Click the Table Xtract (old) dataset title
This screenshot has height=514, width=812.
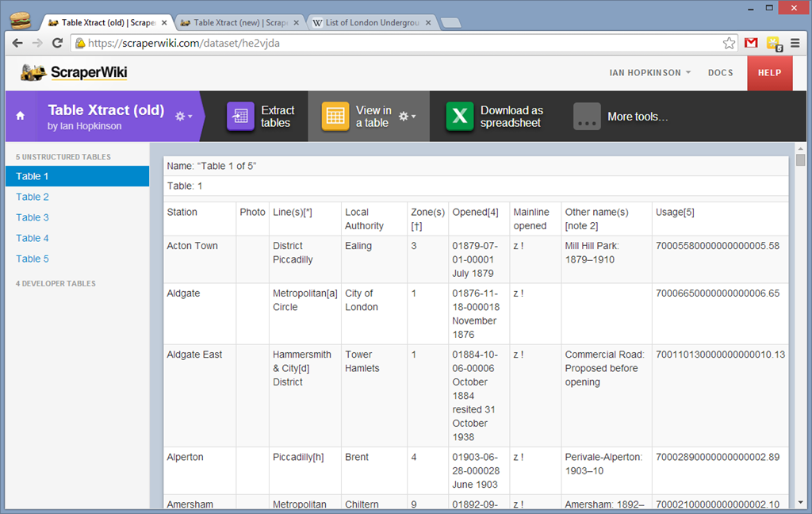pyautogui.click(x=105, y=109)
